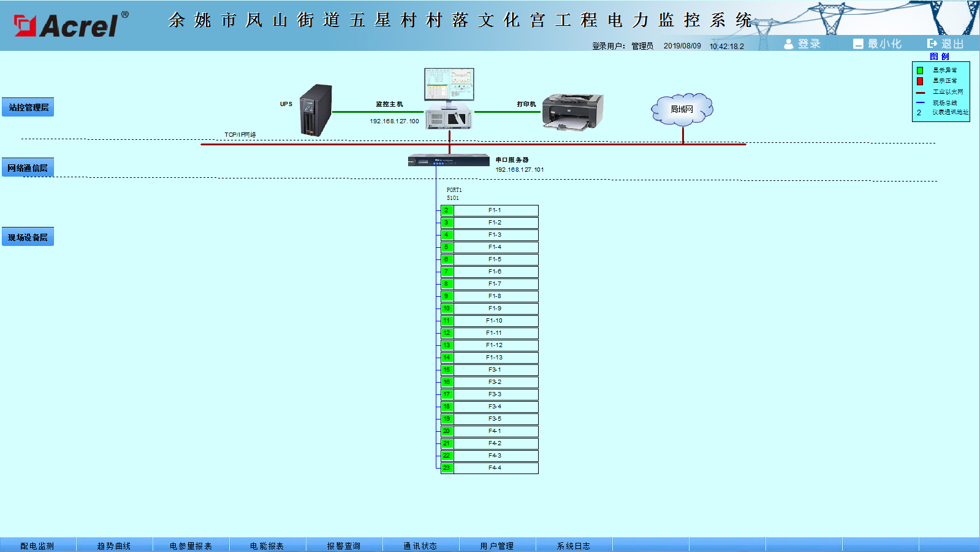This screenshot has height=552, width=980.
Task: Open the 电能报表 menu
Action: [x=267, y=545]
